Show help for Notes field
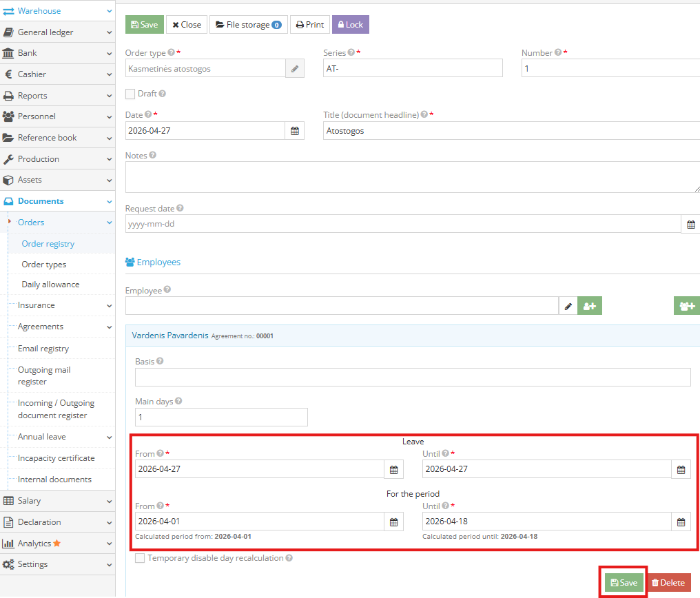Image resolution: width=700 pixels, height=598 pixels. point(153,155)
